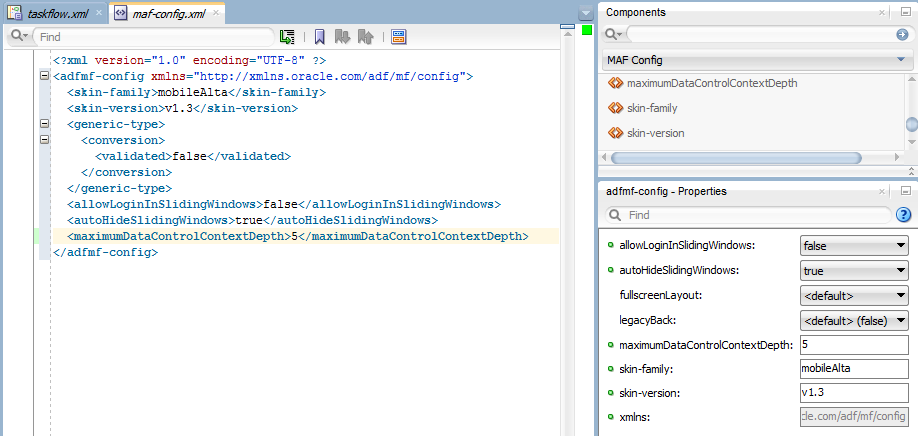Focus the editor Find field

153,37
